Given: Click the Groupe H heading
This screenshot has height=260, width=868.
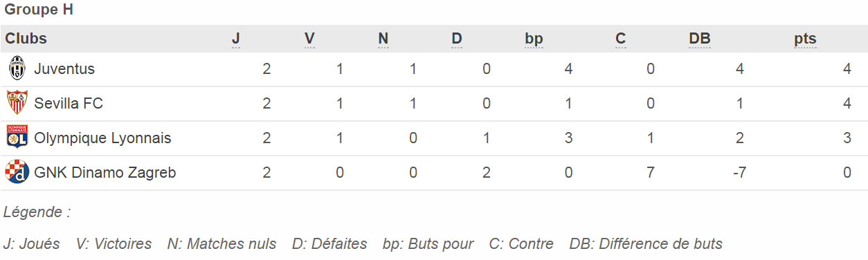Looking at the screenshot, I should click(x=38, y=10).
